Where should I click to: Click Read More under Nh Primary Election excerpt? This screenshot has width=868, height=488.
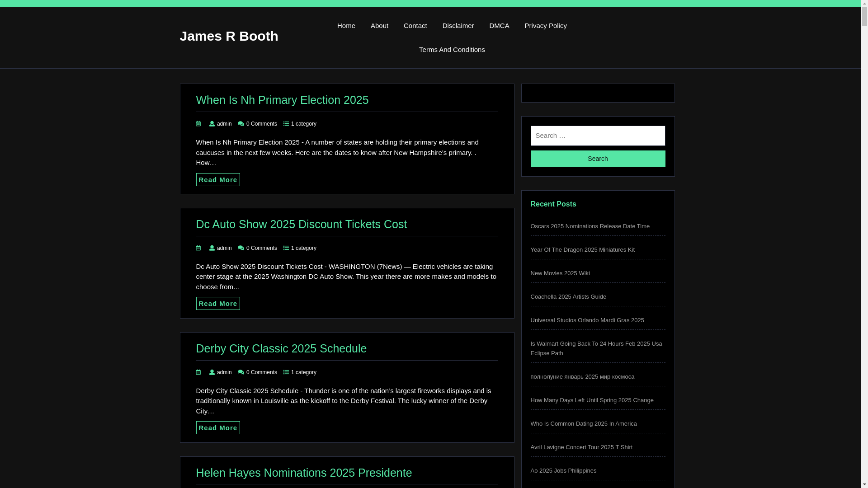click(x=218, y=180)
